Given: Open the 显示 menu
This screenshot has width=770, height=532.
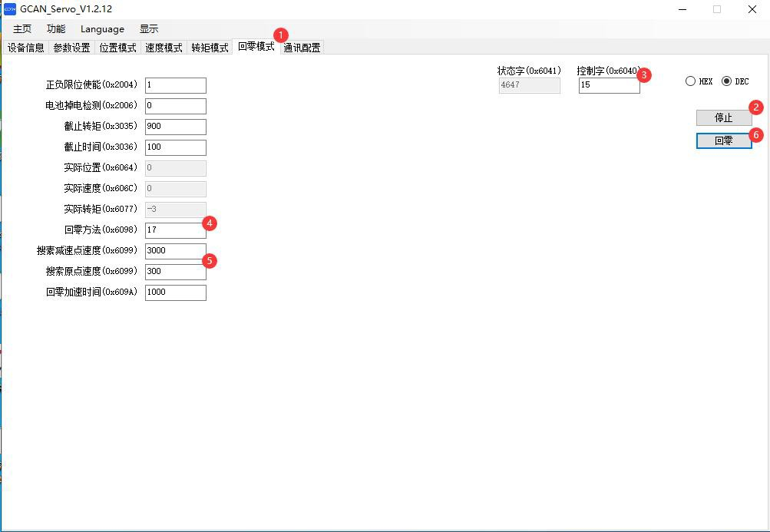Looking at the screenshot, I should 149,29.
